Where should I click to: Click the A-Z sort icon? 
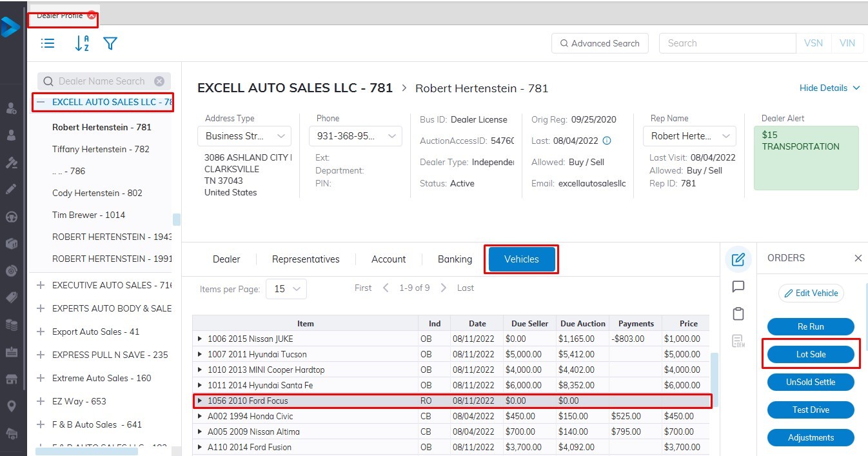82,43
